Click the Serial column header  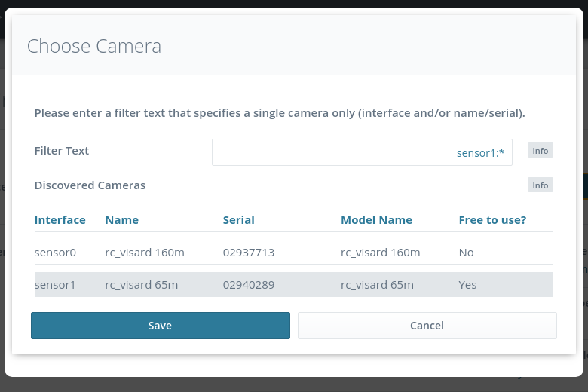point(238,220)
